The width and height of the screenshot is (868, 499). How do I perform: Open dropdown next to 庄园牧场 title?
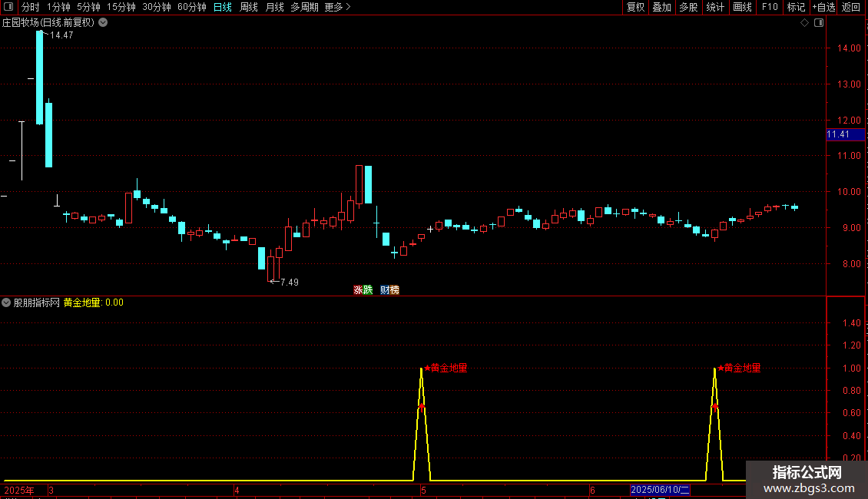tap(103, 23)
